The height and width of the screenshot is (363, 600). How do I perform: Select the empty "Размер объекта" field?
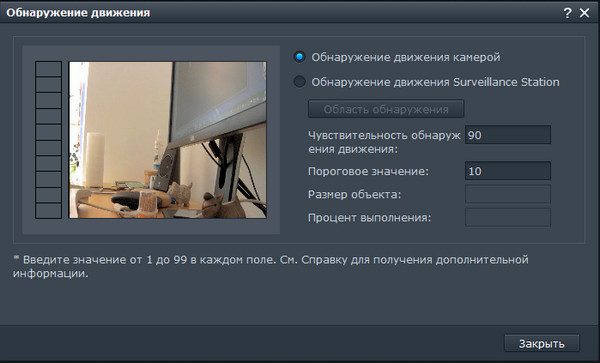click(x=508, y=194)
